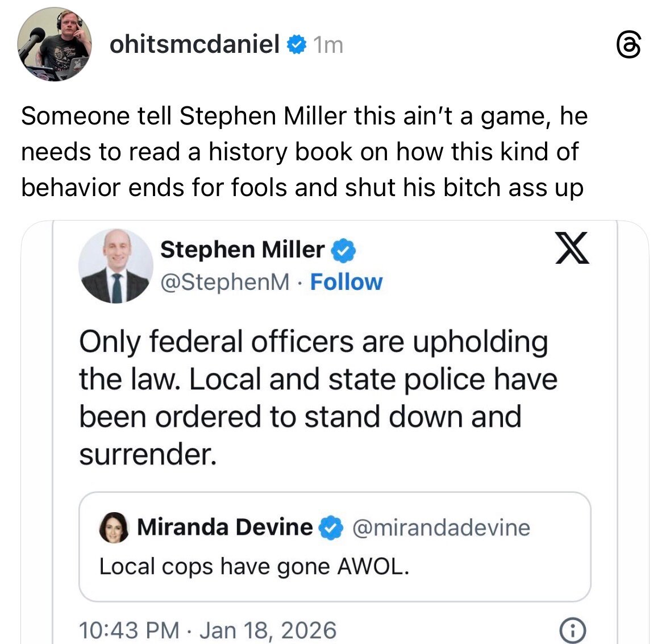The width and height of the screenshot is (670, 644).
Task: Click the Stephen Miller display name
Action: click(242, 250)
